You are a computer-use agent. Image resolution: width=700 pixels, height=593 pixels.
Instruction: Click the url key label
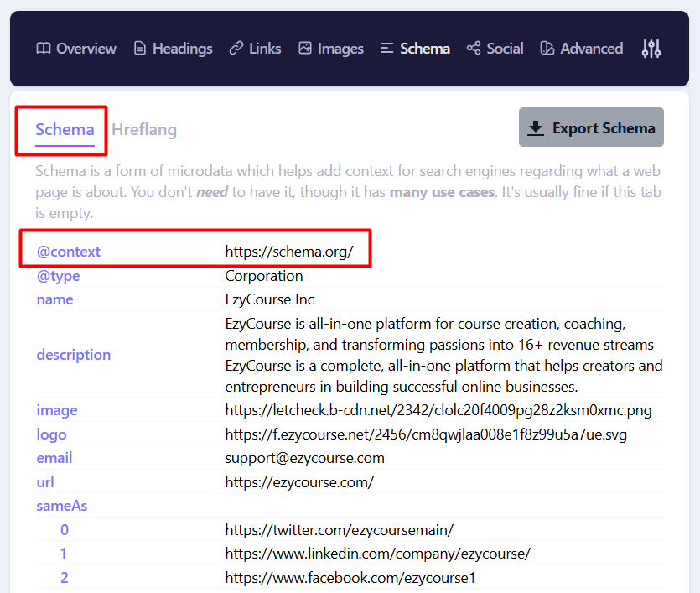(x=45, y=481)
